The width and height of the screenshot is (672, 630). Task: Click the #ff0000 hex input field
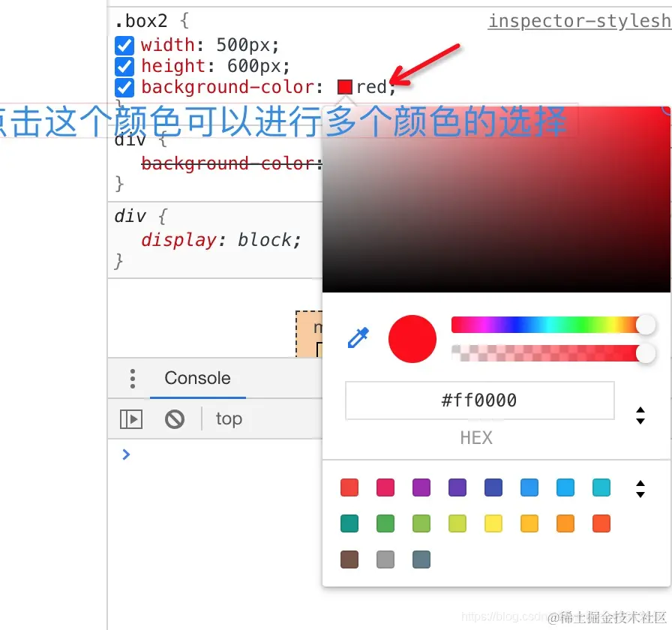tap(479, 400)
